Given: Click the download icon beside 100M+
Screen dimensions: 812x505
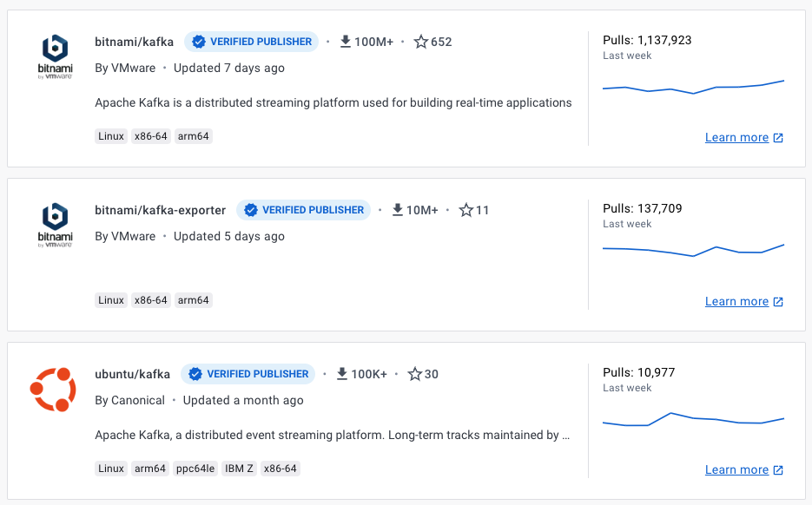Looking at the screenshot, I should pos(346,42).
